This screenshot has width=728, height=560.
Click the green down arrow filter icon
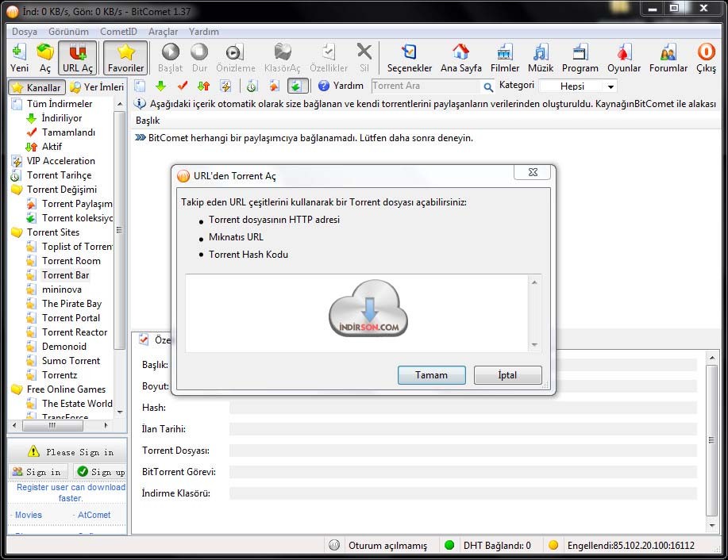(x=160, y=86)
